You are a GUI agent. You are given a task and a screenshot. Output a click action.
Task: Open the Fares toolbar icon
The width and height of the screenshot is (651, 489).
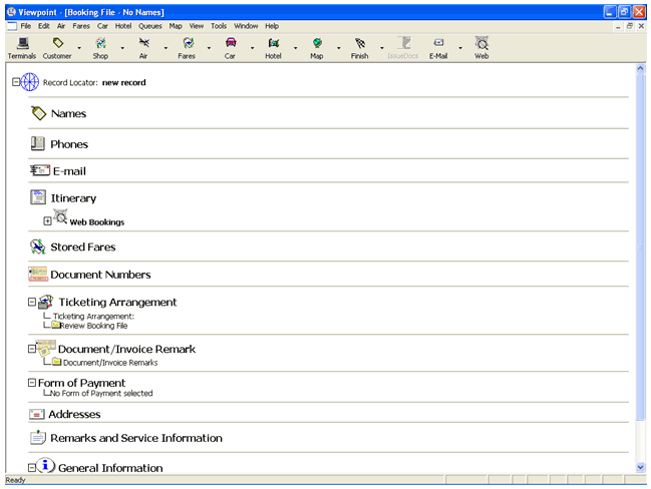coord(188,43)
